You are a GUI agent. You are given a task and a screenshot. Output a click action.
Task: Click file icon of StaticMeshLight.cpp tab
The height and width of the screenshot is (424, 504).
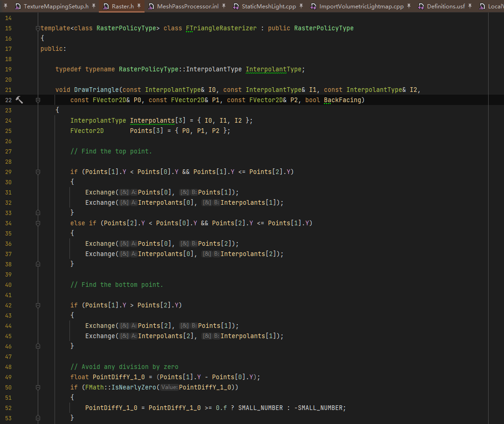[x=236, y=7]
